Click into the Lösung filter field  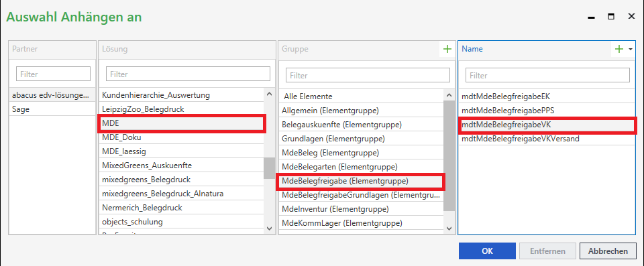(x=188, y=74)
